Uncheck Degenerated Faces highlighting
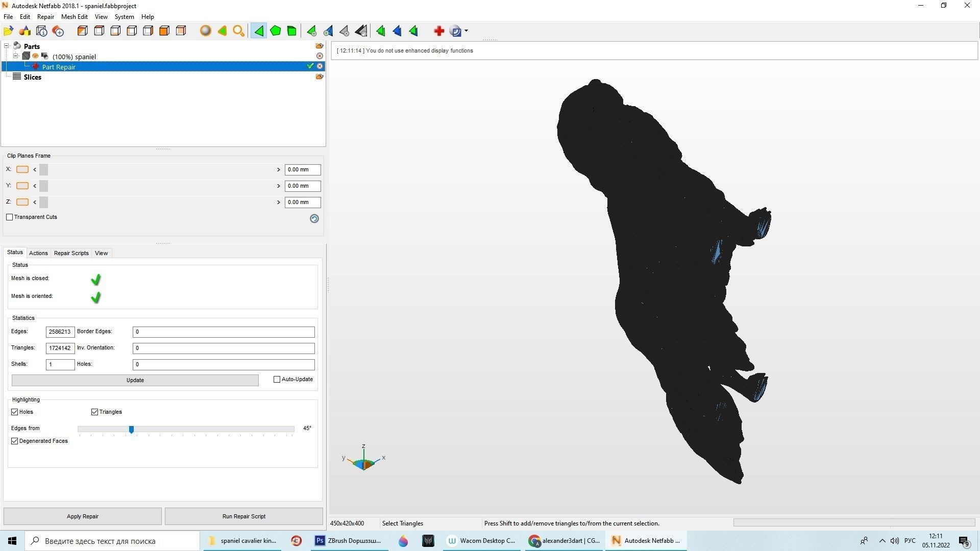Image resolution: width=980 pixels, height=551 pixels. coord(15,441)
